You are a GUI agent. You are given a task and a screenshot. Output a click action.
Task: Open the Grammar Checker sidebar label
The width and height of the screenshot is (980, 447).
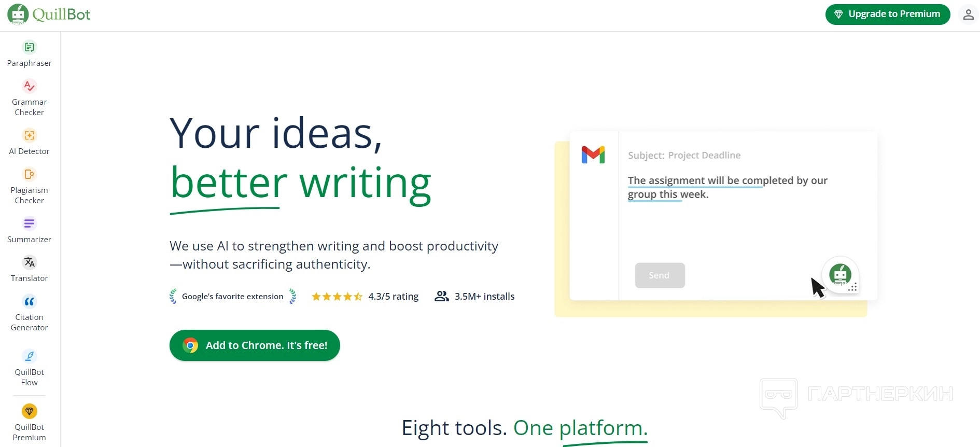coord(30,107)
